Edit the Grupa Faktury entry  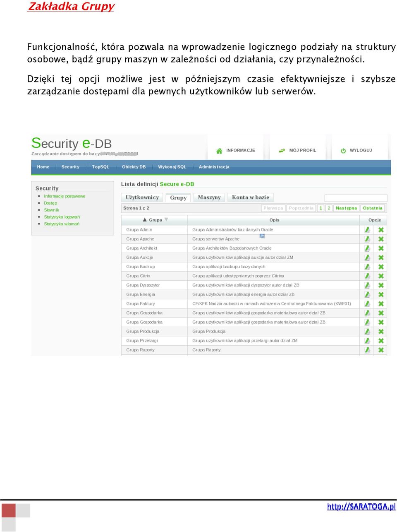[367, 304]
